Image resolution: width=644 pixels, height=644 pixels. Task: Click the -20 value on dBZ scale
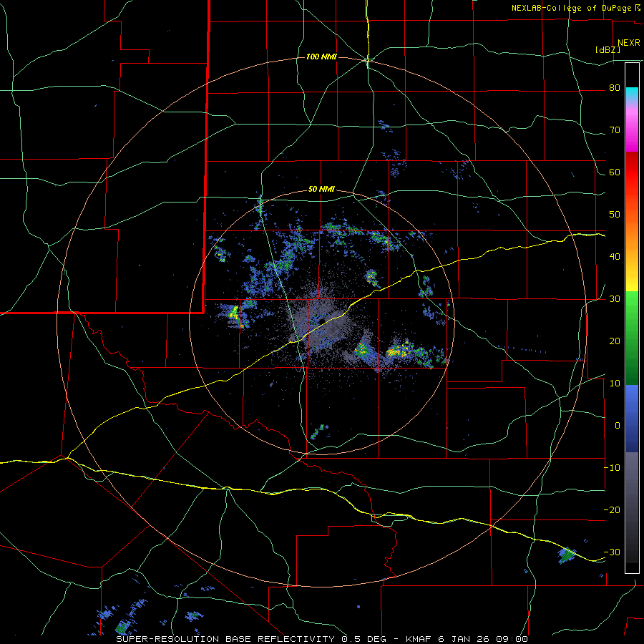coord(612,509)
